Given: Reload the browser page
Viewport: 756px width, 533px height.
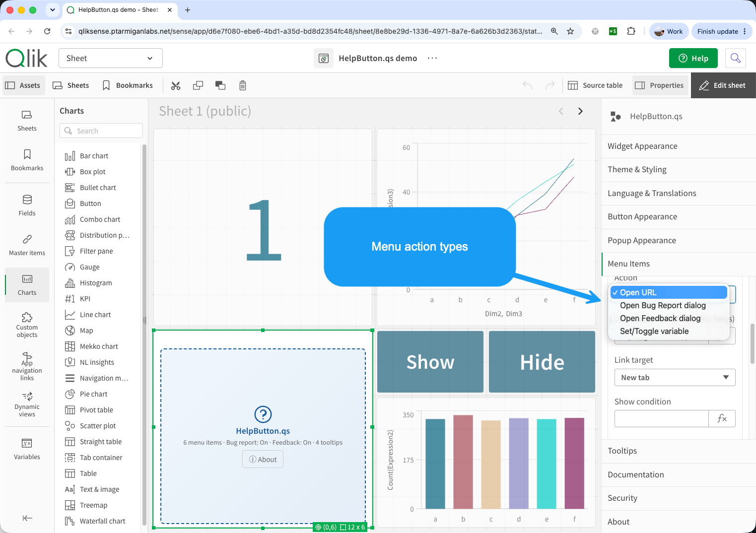Looking at the screenshot, I should coord(47,31).
